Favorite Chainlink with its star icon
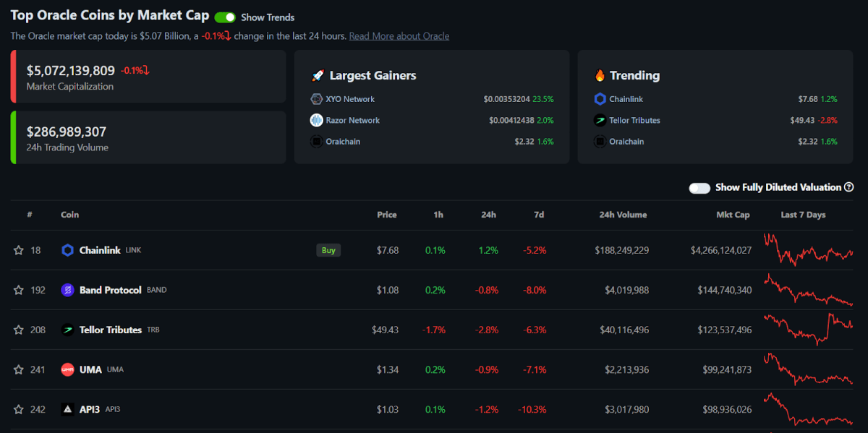The width and height of the screenshot is (868, 433). [x=19, y=250]
